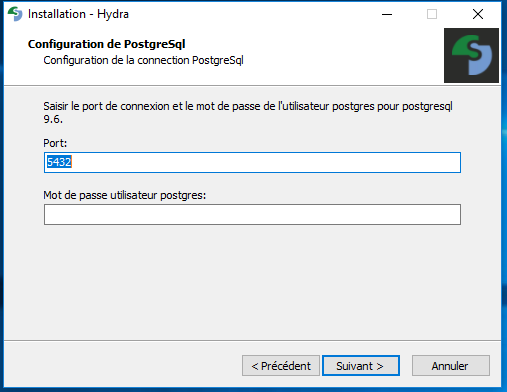The width and height of the screenshot is (507, 392).
Task: Click the "Installation - Hydra" window title
Action: pyautogui.click(x=78, y=14)
